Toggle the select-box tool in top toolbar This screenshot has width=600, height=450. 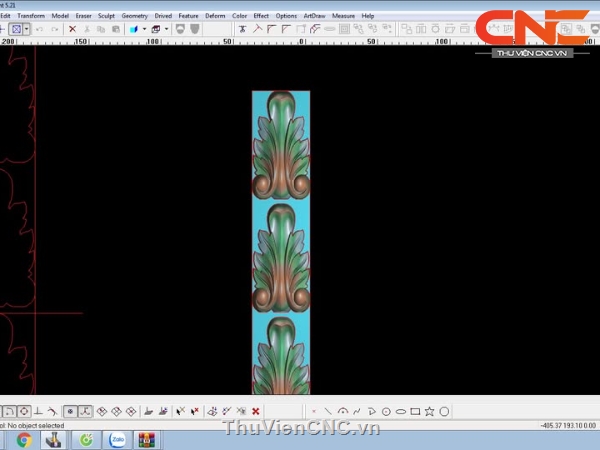[x=13, y=30]
